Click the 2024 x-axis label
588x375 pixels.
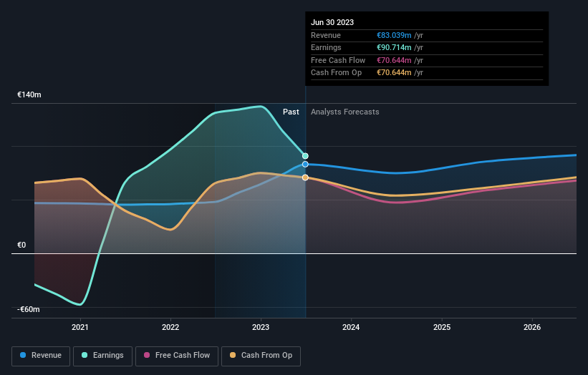[351, 327]
